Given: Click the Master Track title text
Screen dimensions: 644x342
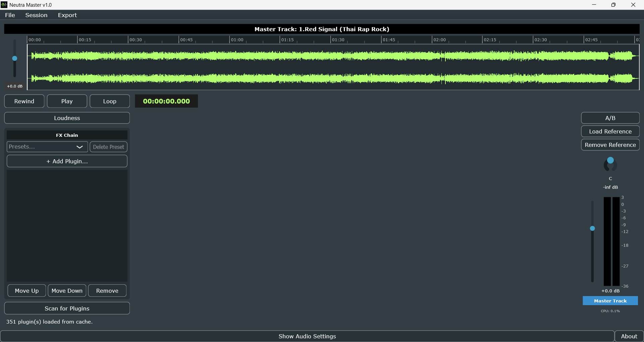Looking at the screenshot, I should click(x=322, y=29).
